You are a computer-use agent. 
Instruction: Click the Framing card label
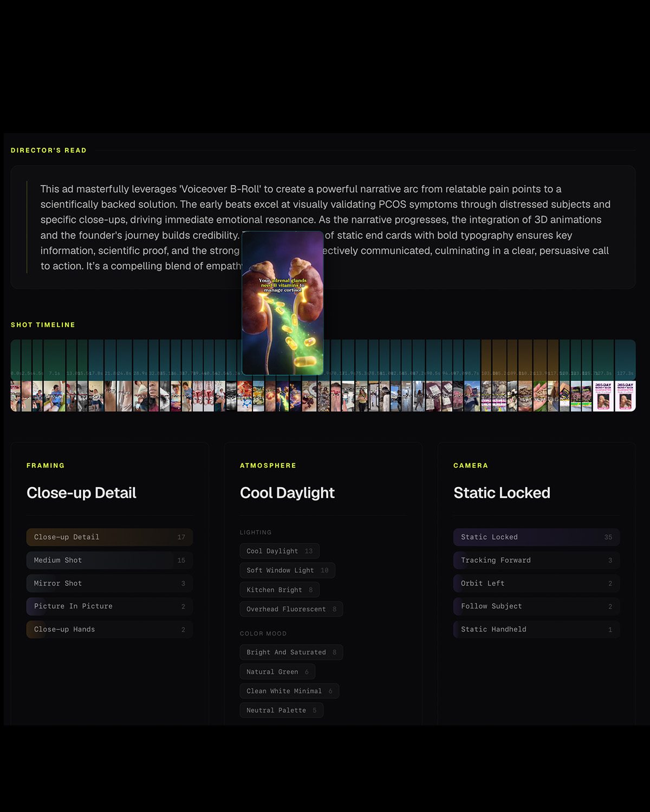click(x=45, y=466)
